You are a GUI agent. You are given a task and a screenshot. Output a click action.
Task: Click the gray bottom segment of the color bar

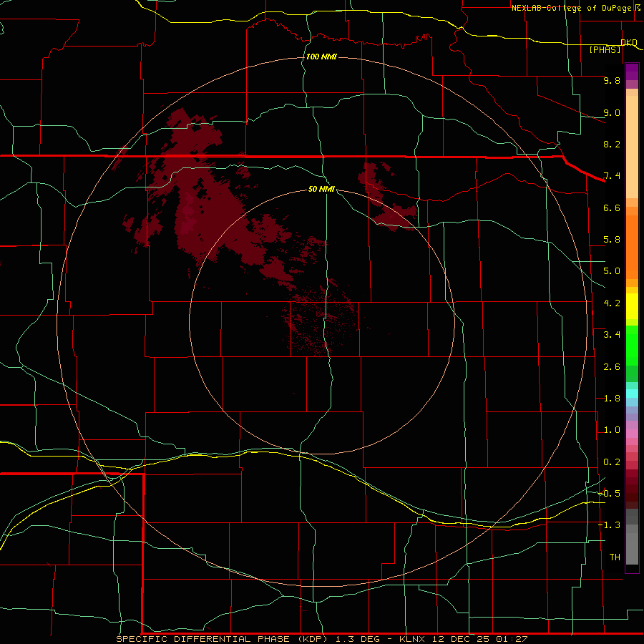pos(632,548)
